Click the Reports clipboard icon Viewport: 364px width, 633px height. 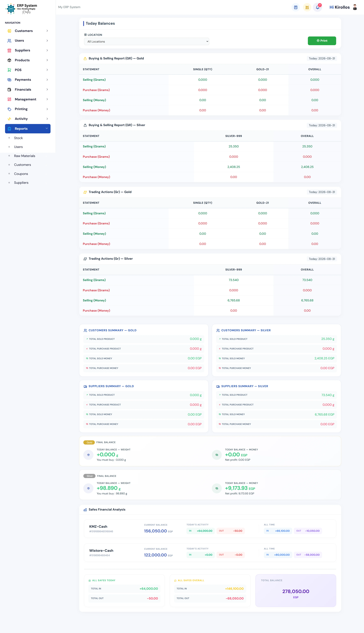pyautogui.click(x=9, y=129)
